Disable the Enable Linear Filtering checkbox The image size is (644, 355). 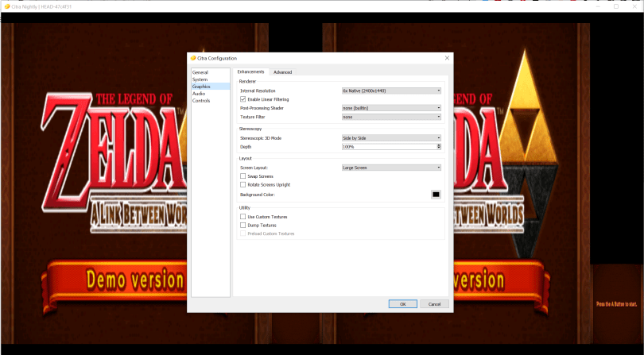coord(243,99)
